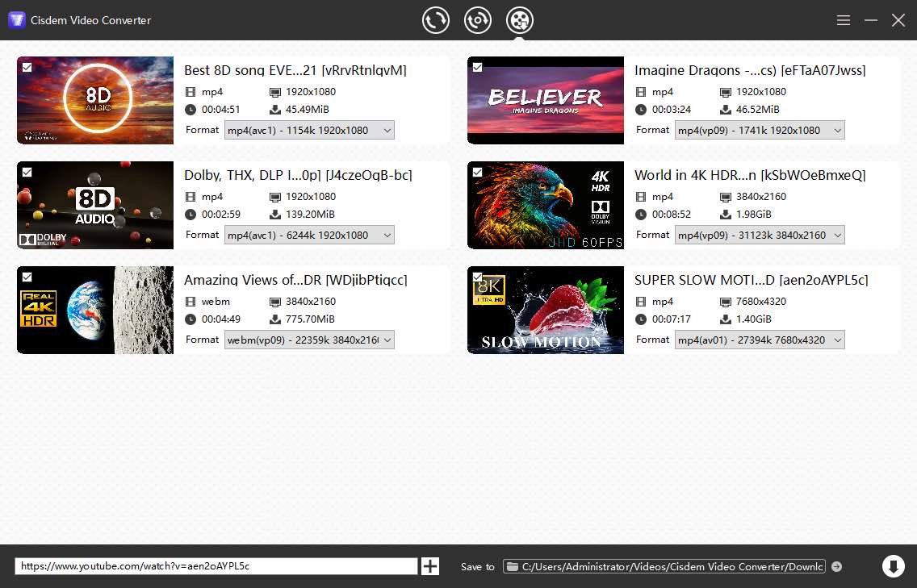
Task: Click the Dolby 8D Audio thumbnail
Action: [95, 205]
